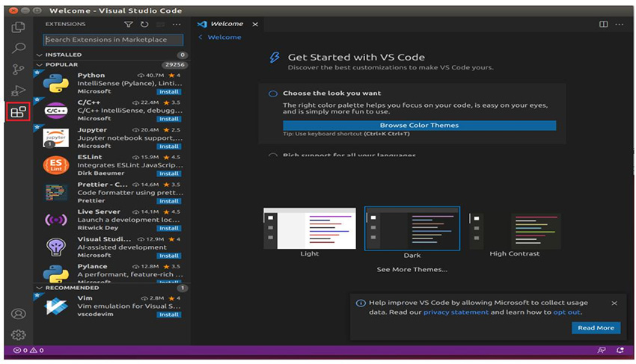The width and height of the screenshot is (636, 364).
Task: Install the C/C++ extension
Action: coord(169,119)
